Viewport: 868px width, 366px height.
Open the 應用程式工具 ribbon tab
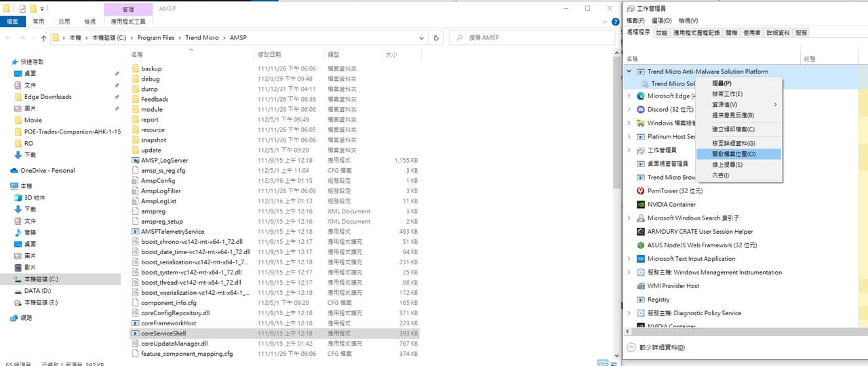[x=127, y=22]
